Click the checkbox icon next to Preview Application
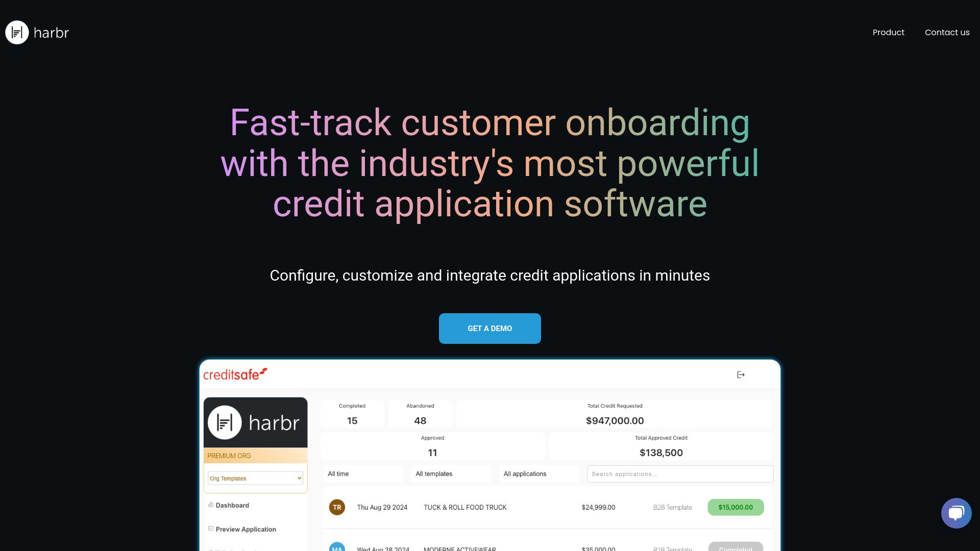This screenshot has height=551, width=980. tap(211, 529)
